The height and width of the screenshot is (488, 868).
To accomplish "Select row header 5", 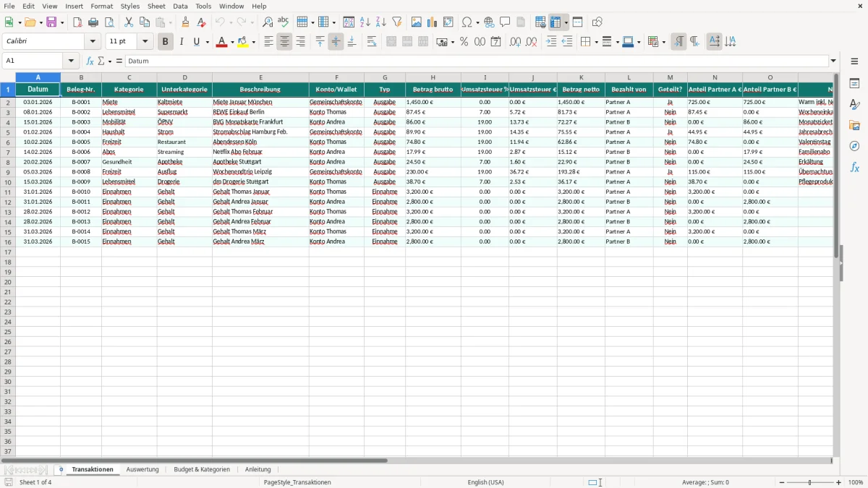I will point(8,132).
